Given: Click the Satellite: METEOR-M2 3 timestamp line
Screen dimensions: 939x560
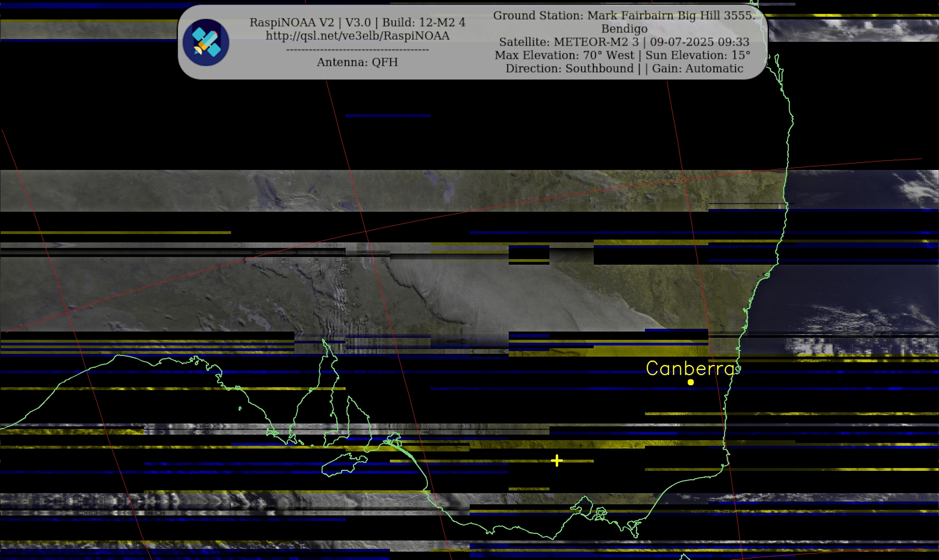Looking at the screenshot, I should click(x=624, y=42).
